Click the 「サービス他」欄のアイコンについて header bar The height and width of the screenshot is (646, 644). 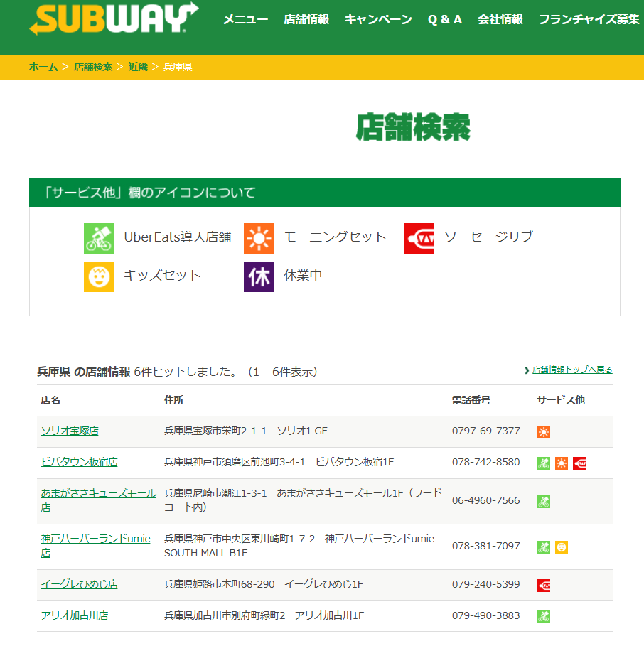[x=325, y=193]
